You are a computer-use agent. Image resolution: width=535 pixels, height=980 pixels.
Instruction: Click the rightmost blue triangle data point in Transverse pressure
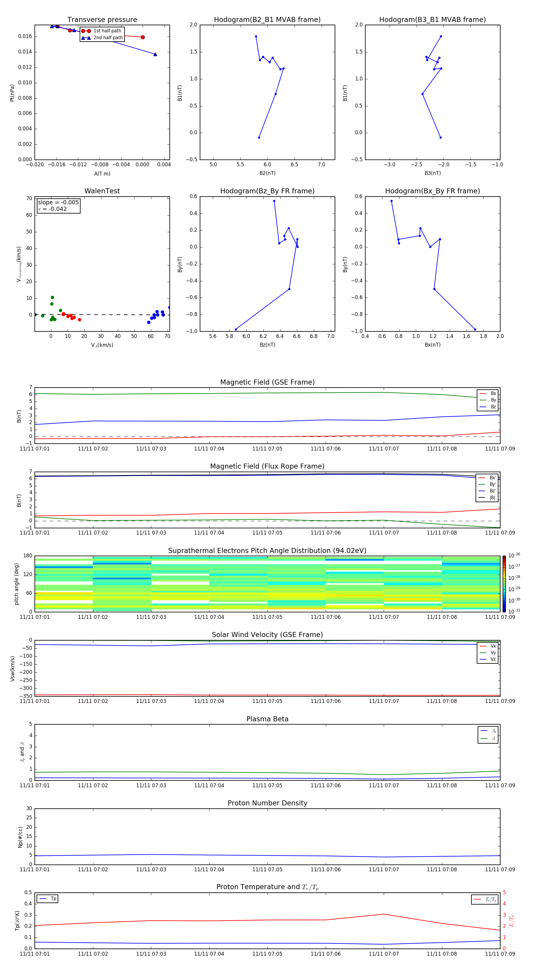155,54
